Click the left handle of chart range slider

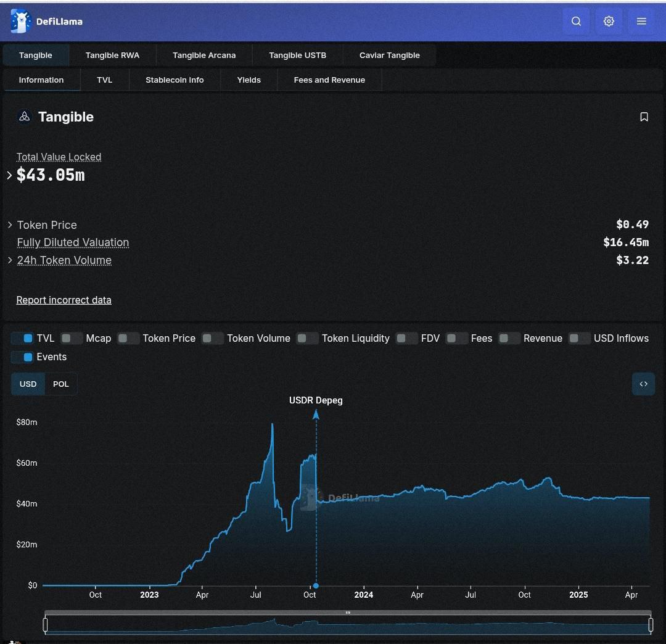click(x=45, y=625)
